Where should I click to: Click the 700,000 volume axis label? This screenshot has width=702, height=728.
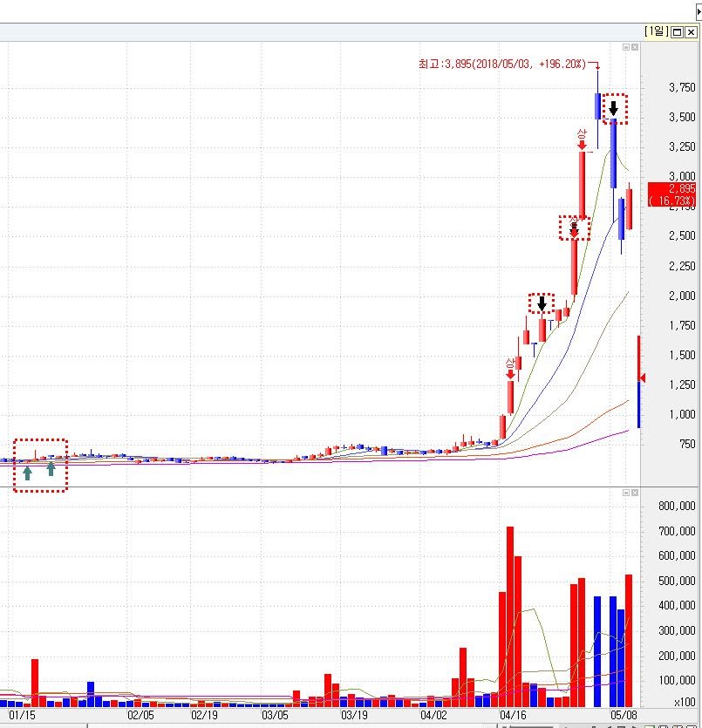click(x=677, y=531)
